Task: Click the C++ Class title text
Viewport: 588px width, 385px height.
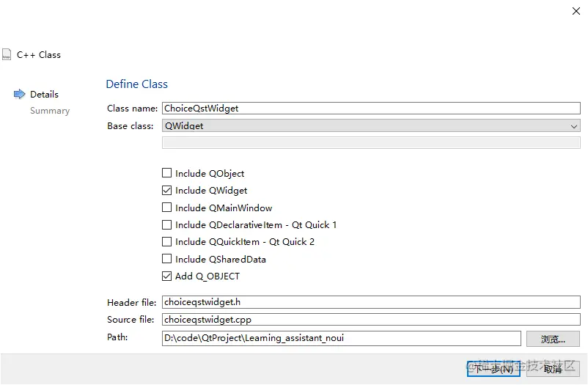Action: pos(39,55)
